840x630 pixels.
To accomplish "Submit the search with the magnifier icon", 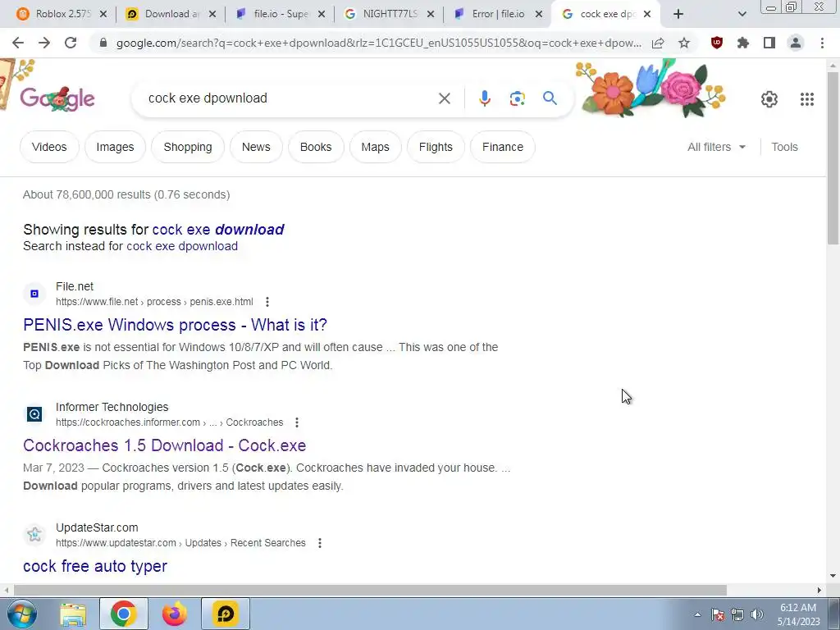I will 550,98.
